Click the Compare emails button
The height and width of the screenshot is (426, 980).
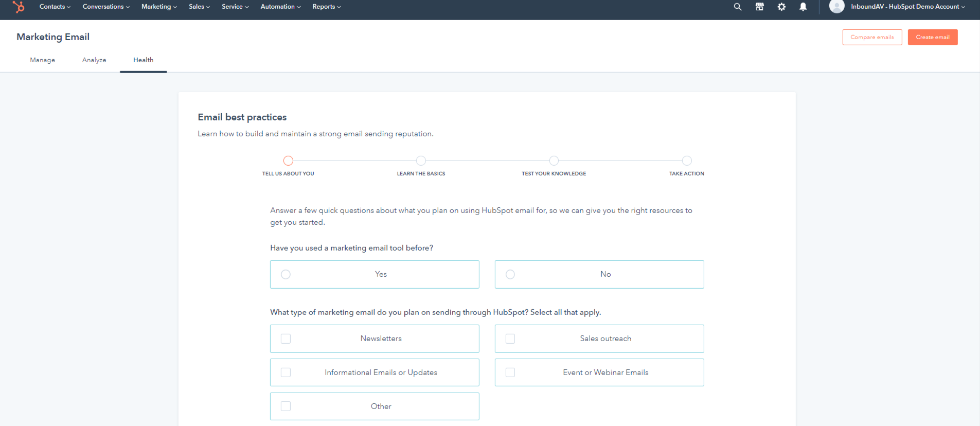pos(872,37)
